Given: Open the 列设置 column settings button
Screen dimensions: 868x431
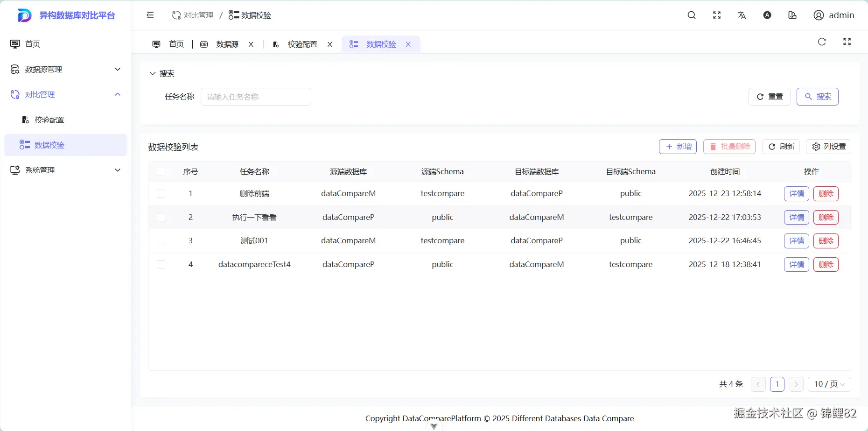Looking at the screenshot, I should tap(829, 147).
